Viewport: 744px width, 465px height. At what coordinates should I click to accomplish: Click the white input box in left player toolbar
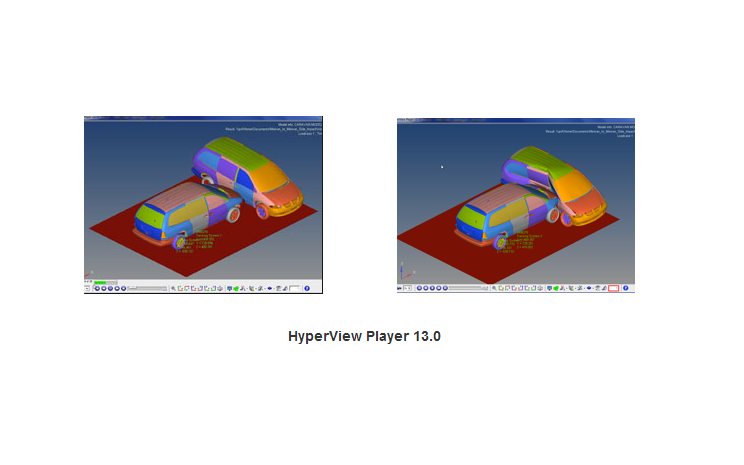[294, 288]
